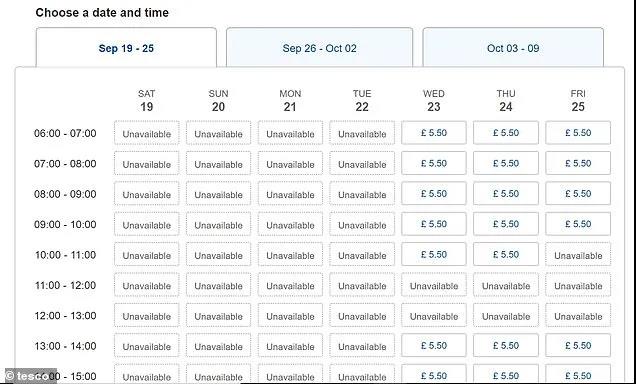Book Wednesday 23 slot 06:00 - 07:00
Image resolution: width=636 pixels, height=384 pixels.
coord(434,133)
